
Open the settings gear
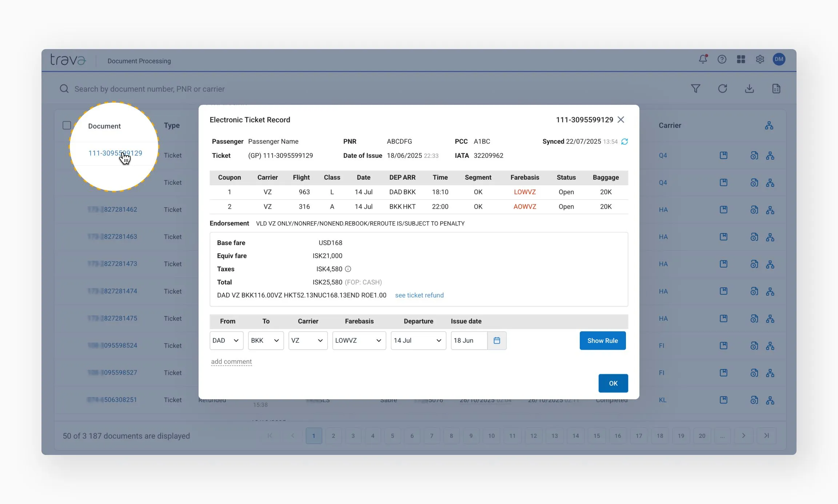click(760, 59)
